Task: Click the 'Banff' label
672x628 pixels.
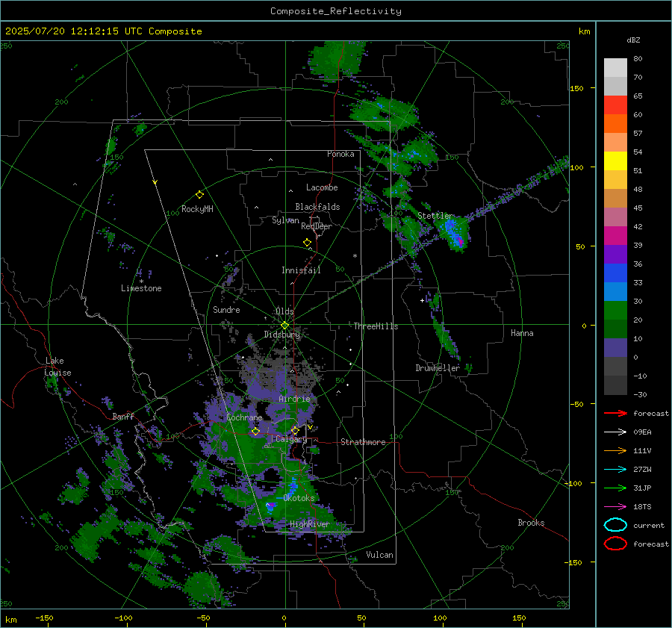Action: pyautogui.click(x=123, y=416)
